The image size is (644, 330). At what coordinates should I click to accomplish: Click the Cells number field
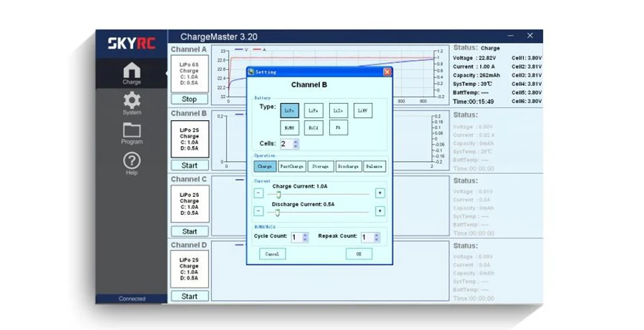pyautogui.click(x=286, y=144)
